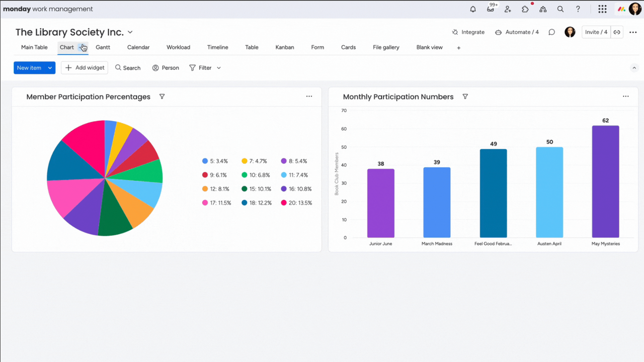The height and width of the screenshot is (362, 644).
Task: Click the monday colorful logo icon
Action: [x=622, y=9]
